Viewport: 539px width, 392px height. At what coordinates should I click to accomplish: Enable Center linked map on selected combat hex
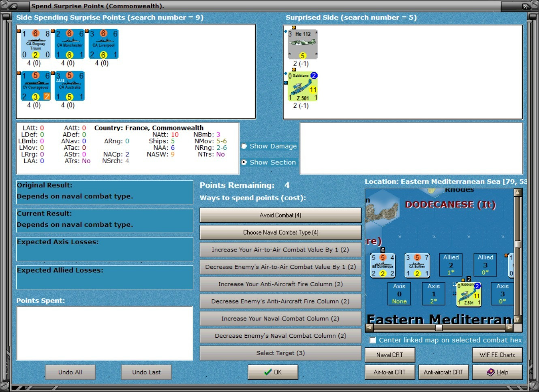click(x=373, y=340)
